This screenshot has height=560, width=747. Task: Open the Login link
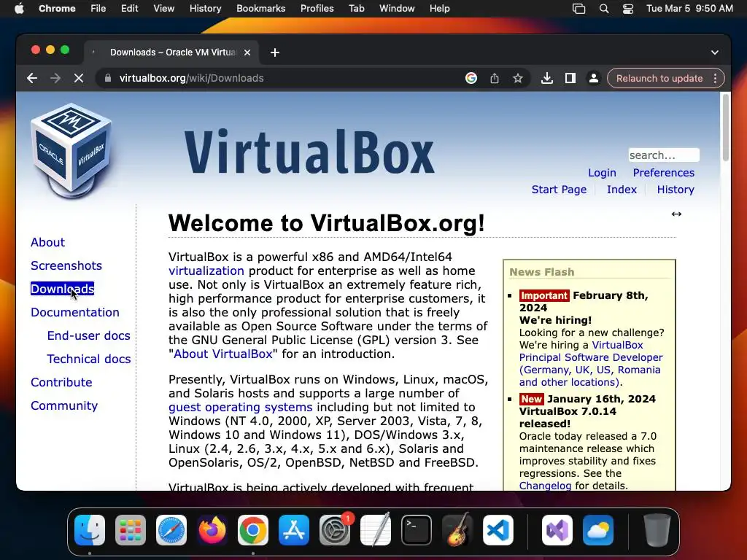pyautogui.click(x=602, y=173)
